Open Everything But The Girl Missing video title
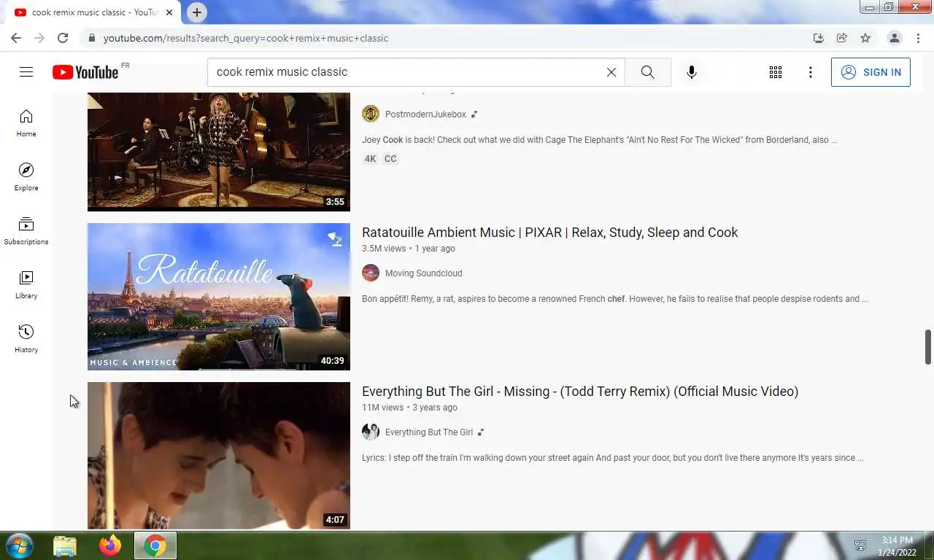The height and width of the screenshot is (560, 934). 580,392
